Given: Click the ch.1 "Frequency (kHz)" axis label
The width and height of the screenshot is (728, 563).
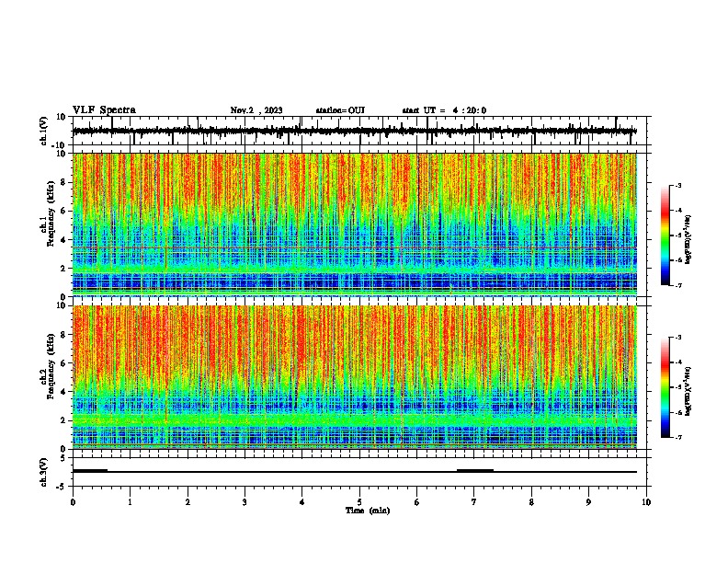Looking at the screenshot, I should pos(51,214).
